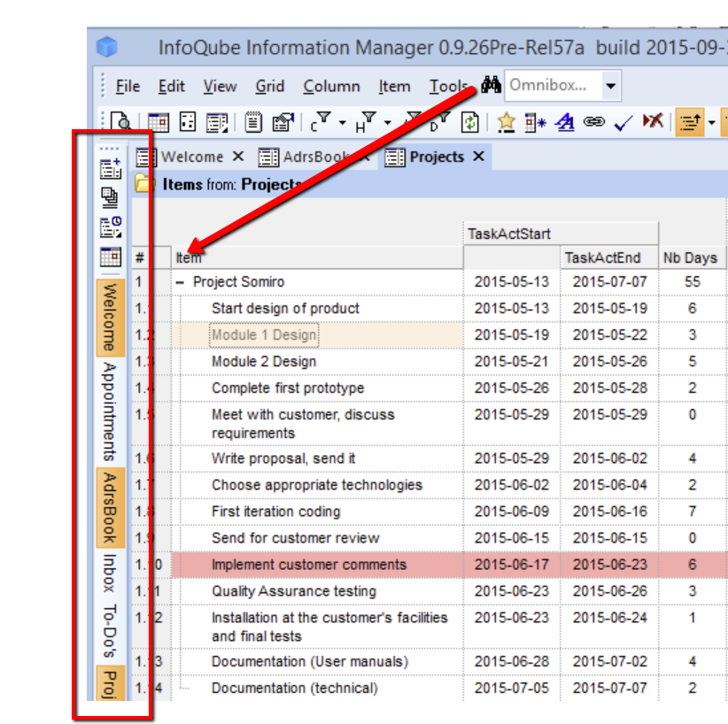
Task: Click the dotted-square surface view toolbar icon
Action: [x=188, y=122]
